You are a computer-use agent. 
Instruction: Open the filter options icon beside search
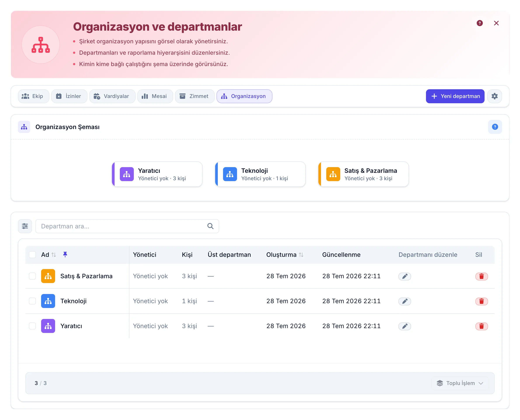click(25, 226)
